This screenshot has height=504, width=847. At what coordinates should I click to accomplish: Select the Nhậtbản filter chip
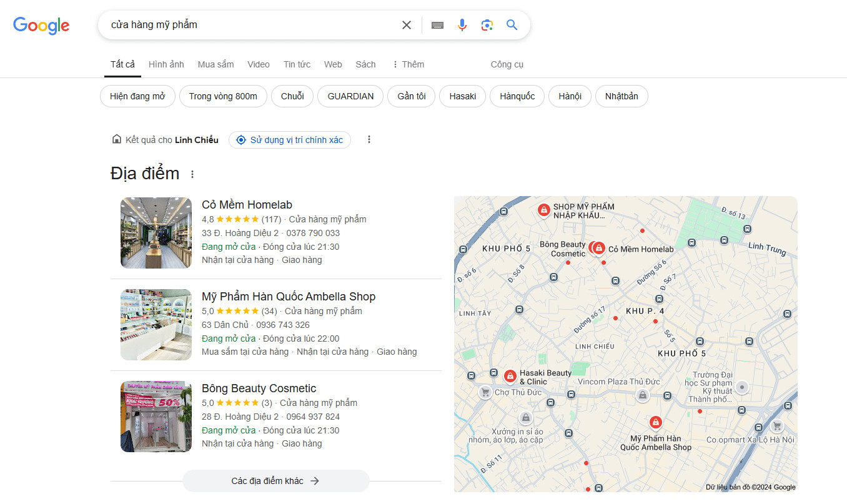tap(622, 96)
